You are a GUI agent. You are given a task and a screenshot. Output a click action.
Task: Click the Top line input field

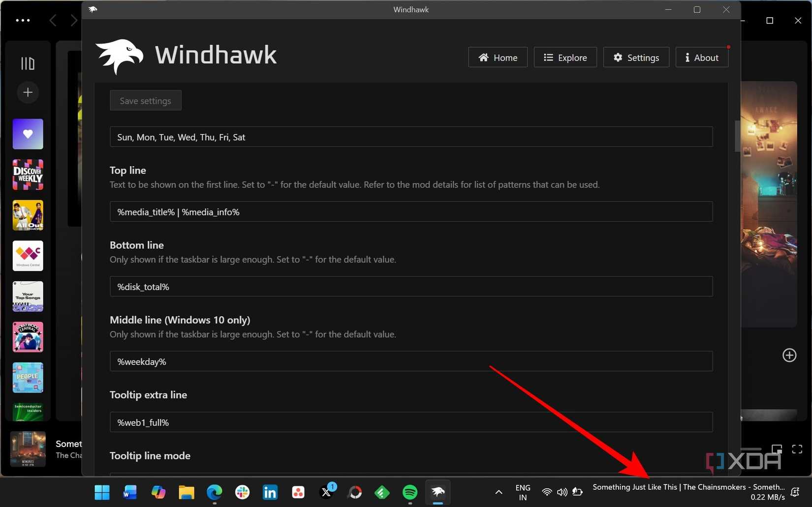tap(411, 211)
